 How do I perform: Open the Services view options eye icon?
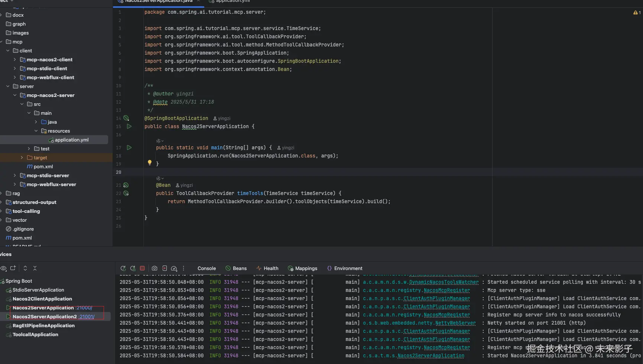pyautogui.click(x=3, y=268)
